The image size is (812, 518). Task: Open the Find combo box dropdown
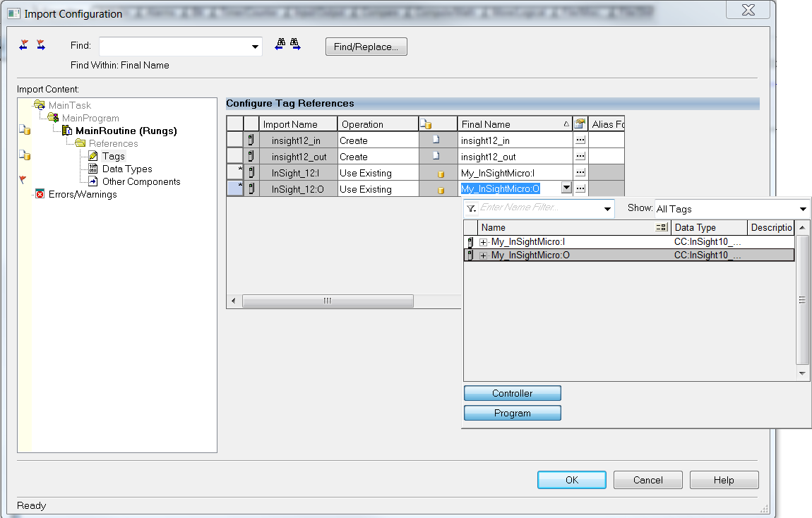[255, 47]
